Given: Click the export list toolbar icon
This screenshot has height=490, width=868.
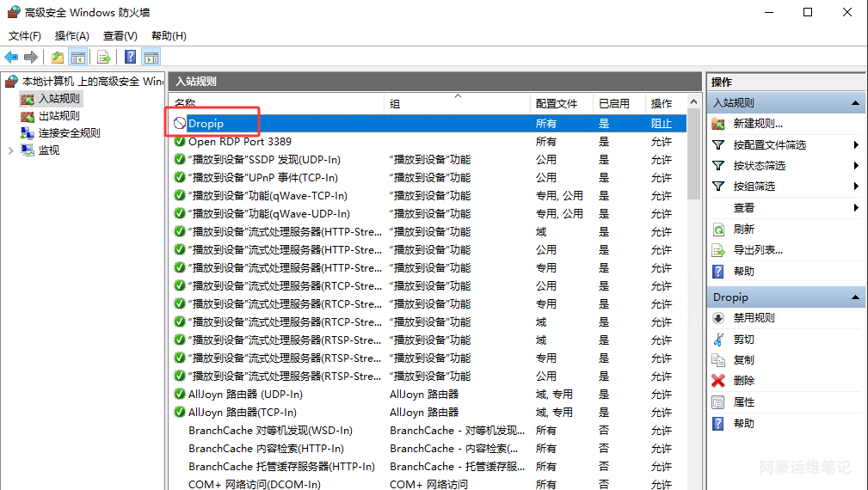Looking at the screenshot, I should pyautogui.click(x=103, y=58).
